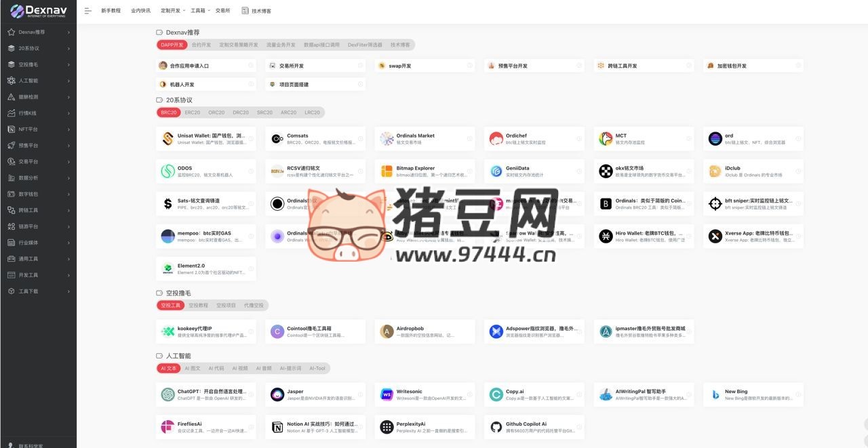The width and height of the screenshot is (868, 448).
Task: Click the Xverse App icon
Action: tap(715, 237)
